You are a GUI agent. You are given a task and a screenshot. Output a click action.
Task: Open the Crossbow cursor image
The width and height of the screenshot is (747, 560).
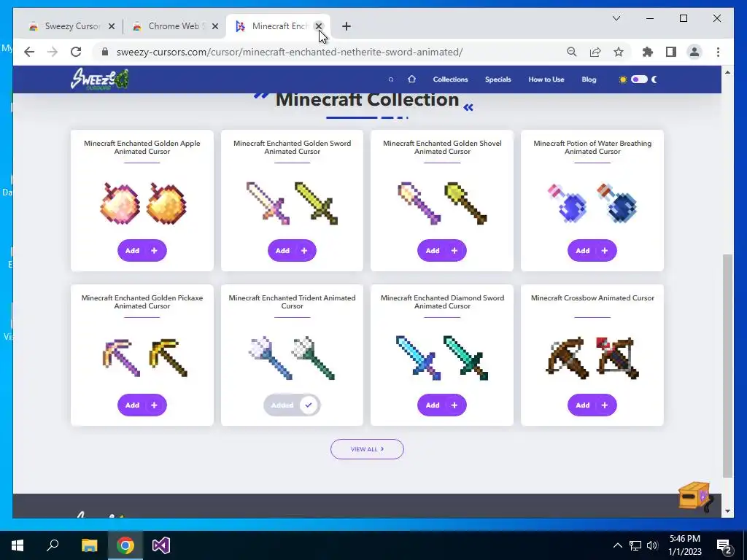click(x=592, y=358)
